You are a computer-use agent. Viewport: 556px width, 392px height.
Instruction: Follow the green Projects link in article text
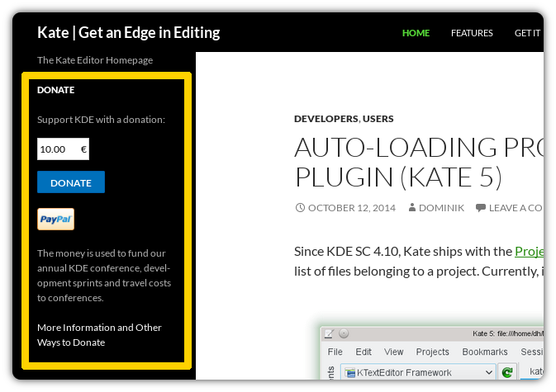click(x=529, y=252)
